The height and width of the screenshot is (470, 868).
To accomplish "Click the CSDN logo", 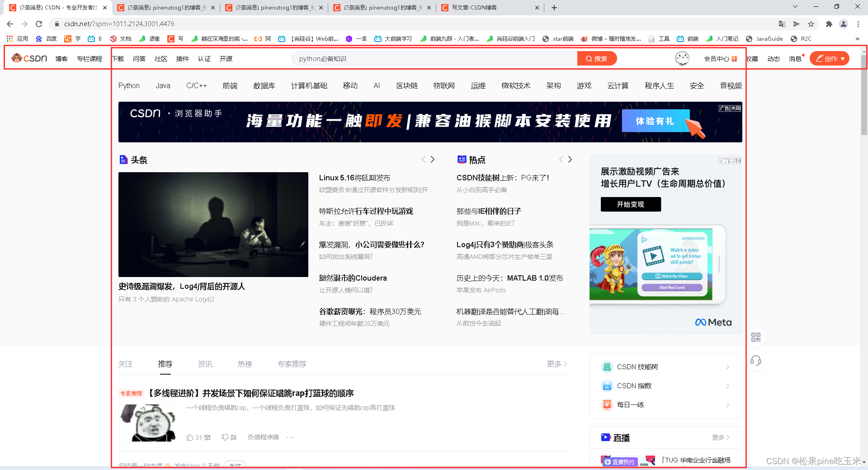I will [29, 58].
